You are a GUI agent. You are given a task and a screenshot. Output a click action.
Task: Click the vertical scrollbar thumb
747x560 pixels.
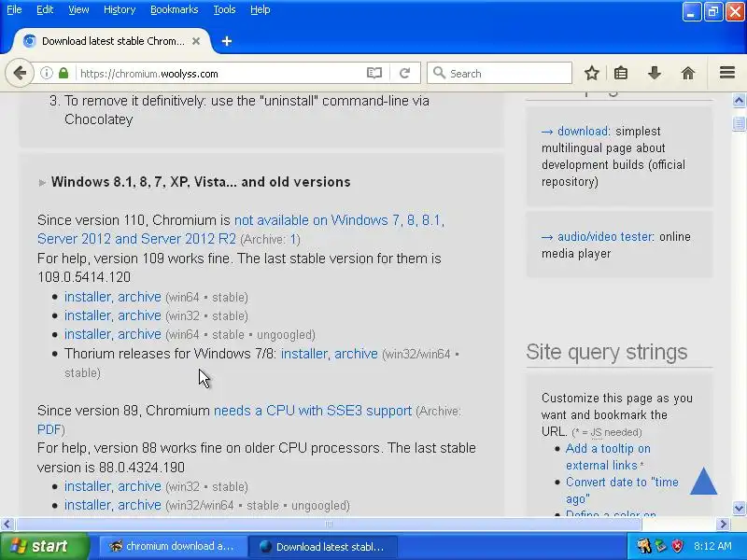[739, 123]
